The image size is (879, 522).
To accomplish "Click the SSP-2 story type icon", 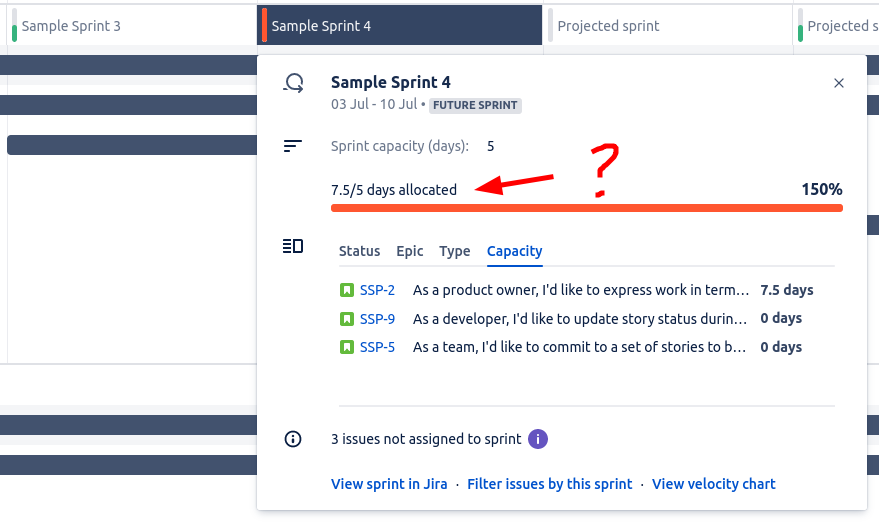I will [x=347, y=290].
